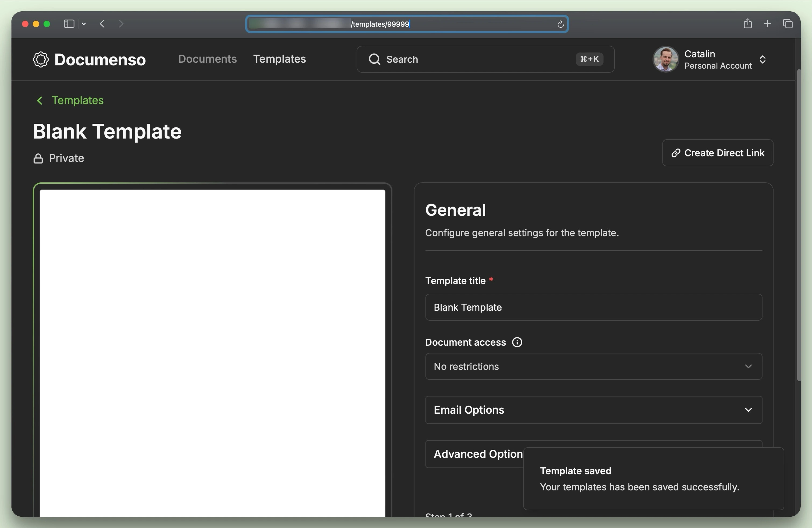Image resolution: width=812 pixels, height=528 pixels.
Task: Click the Documenso logo icon
Action: coord(41,60)
